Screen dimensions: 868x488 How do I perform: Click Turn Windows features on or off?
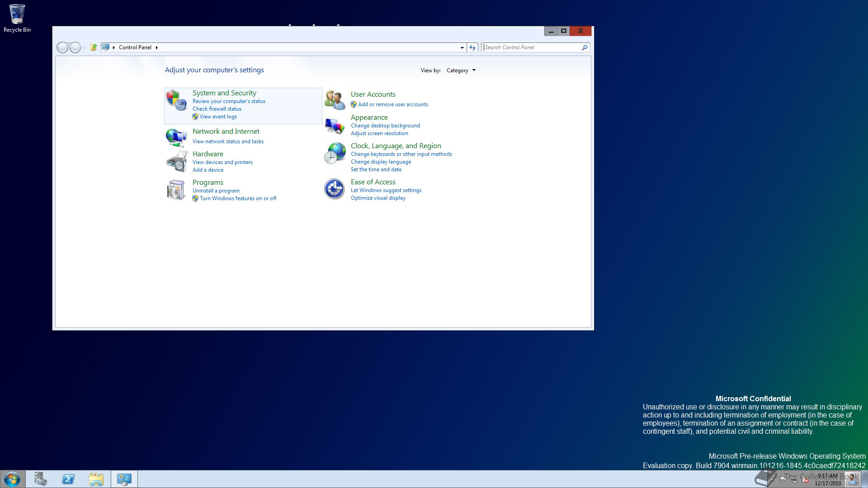[238, 198]
